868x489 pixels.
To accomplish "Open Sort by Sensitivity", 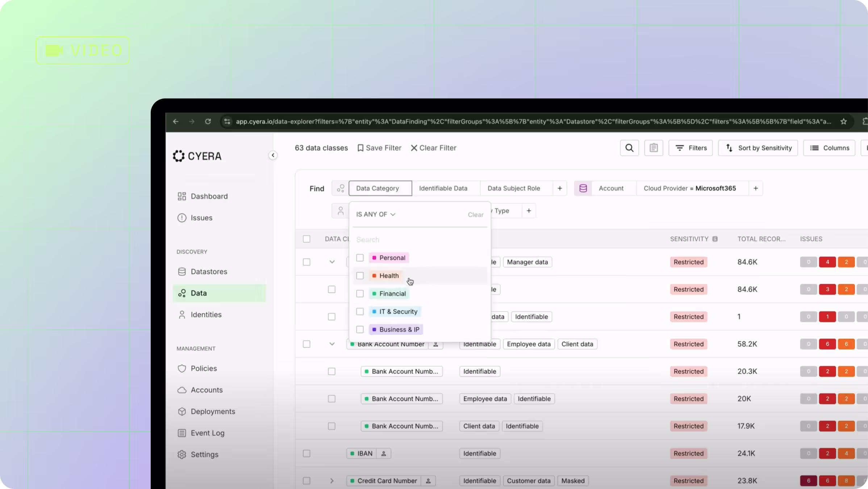I will [758, 148].
